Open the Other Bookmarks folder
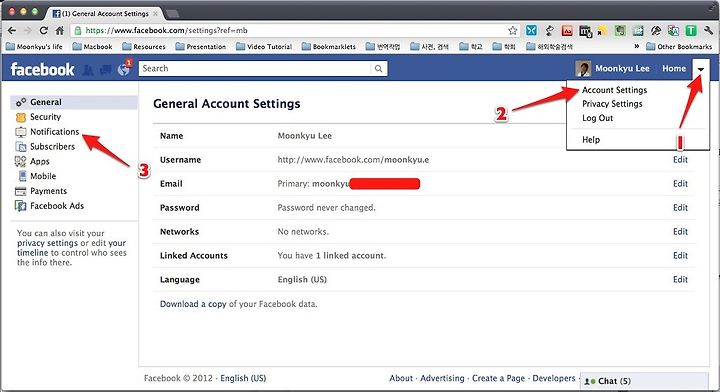This screenshot has width=720, height=392. (x=679, y=46)
